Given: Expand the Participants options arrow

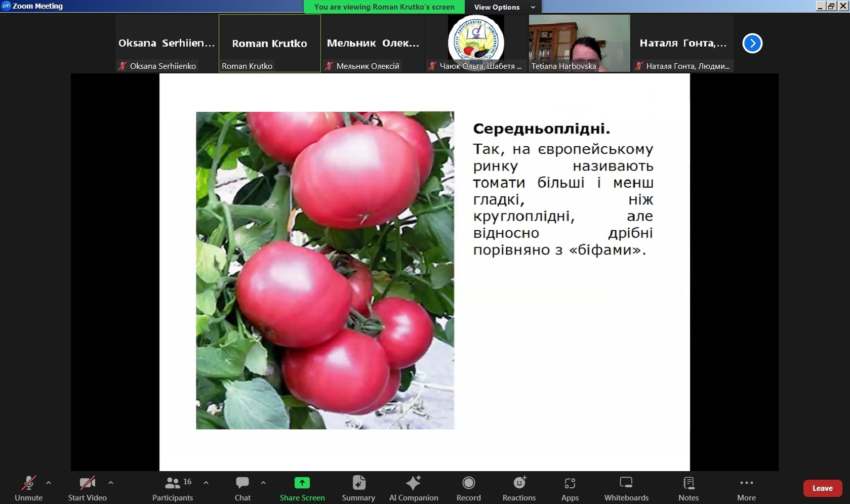Looking at the screenshot, I should [x=206, y=483].
